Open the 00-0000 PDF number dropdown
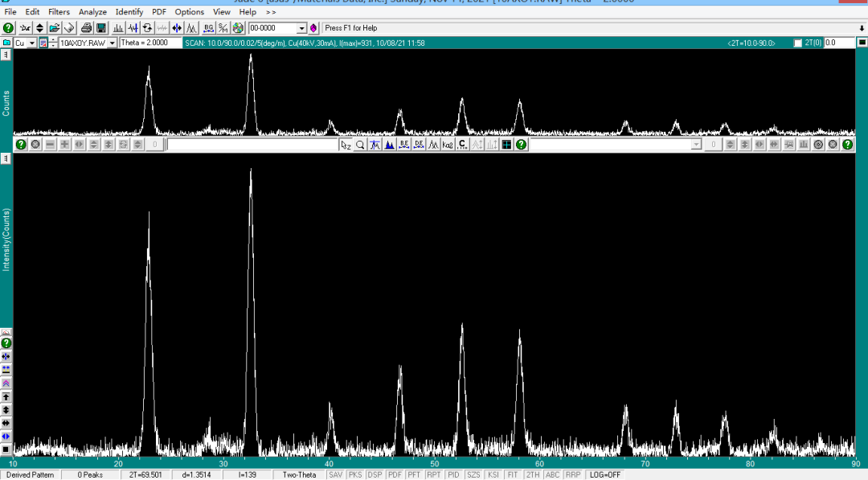 coord(302,28)
